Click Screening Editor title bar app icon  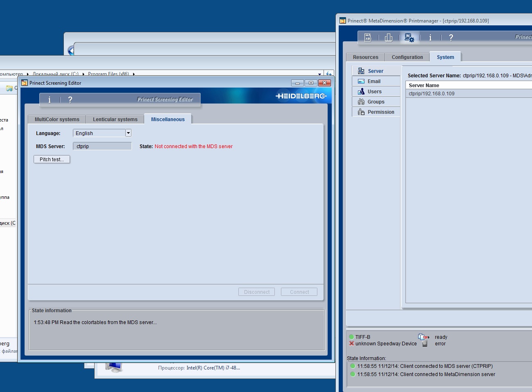pos(24,83)
